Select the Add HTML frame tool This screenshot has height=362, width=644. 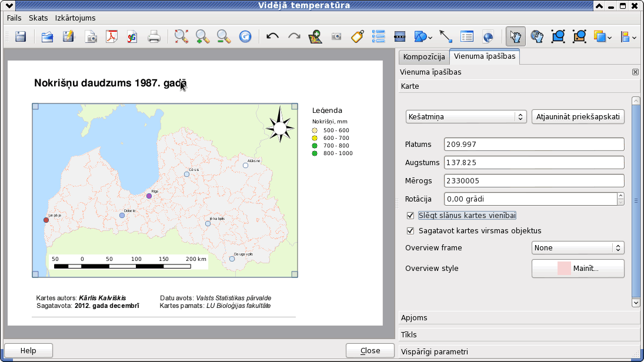pos(488,36)
